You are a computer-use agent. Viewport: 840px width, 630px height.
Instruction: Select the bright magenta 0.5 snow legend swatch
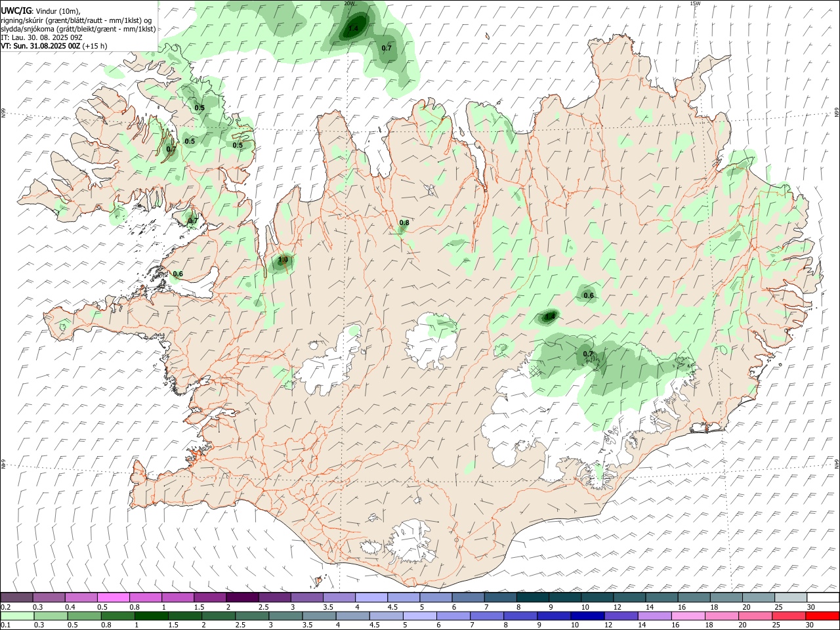113,598
